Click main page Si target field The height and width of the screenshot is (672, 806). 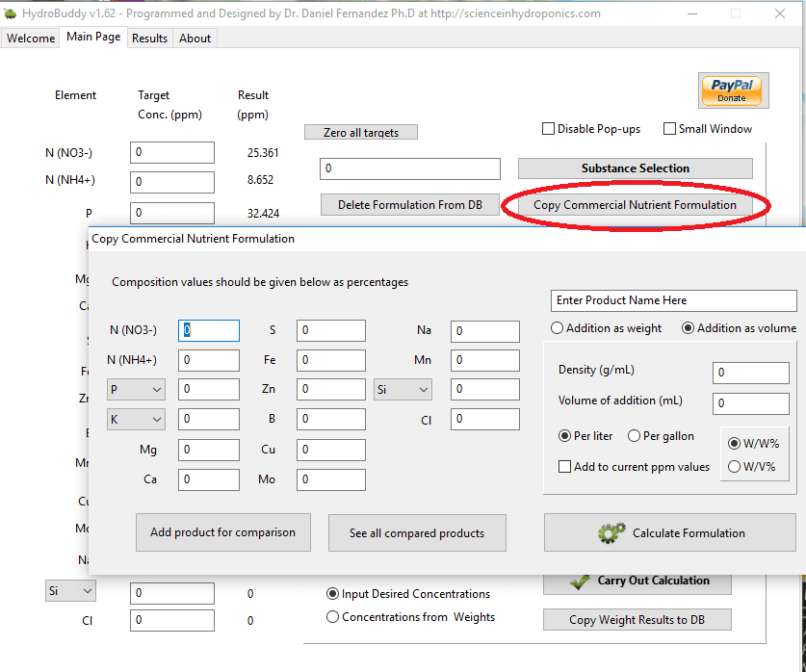(x=172, y=593)
